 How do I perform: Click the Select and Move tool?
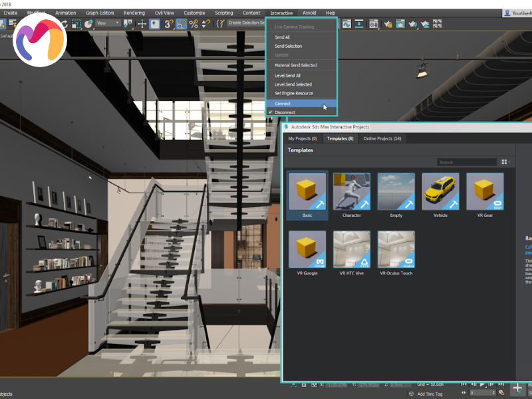pos(142,23)
